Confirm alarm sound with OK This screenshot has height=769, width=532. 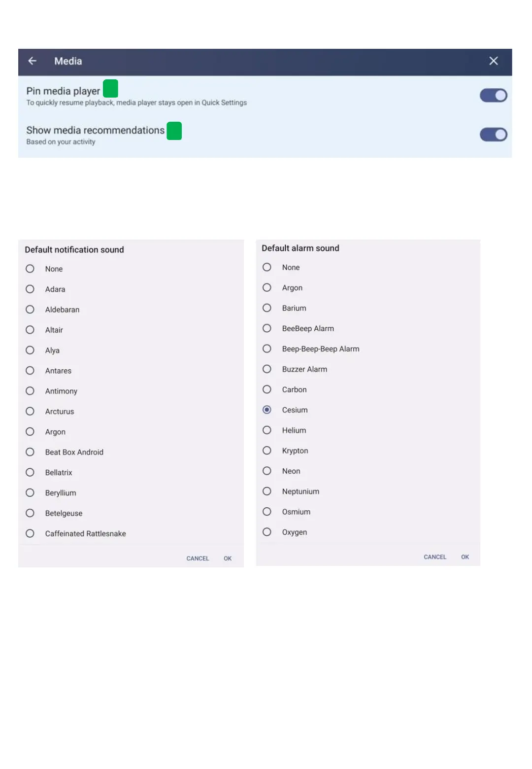(x=465, y=557)
